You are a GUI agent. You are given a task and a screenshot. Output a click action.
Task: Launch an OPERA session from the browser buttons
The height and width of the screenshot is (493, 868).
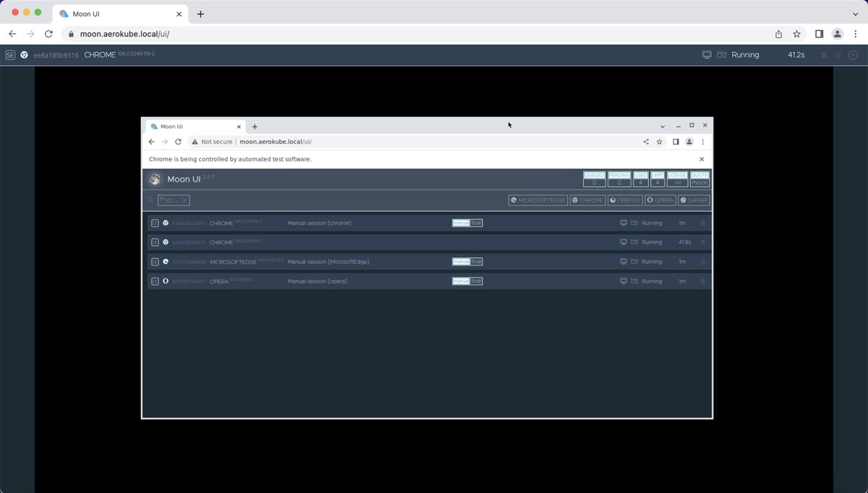(x=660, y=200)
